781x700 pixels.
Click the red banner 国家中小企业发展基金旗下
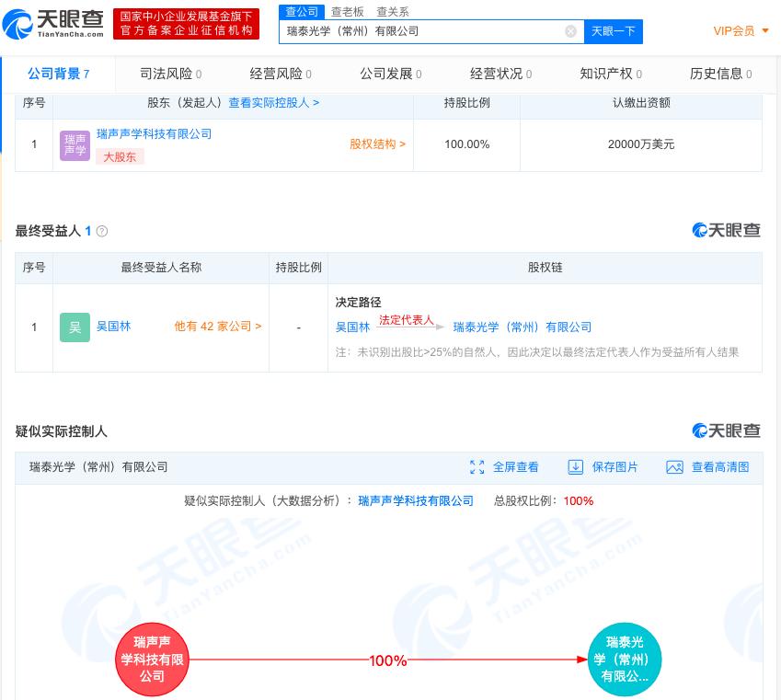pos(187,23)
